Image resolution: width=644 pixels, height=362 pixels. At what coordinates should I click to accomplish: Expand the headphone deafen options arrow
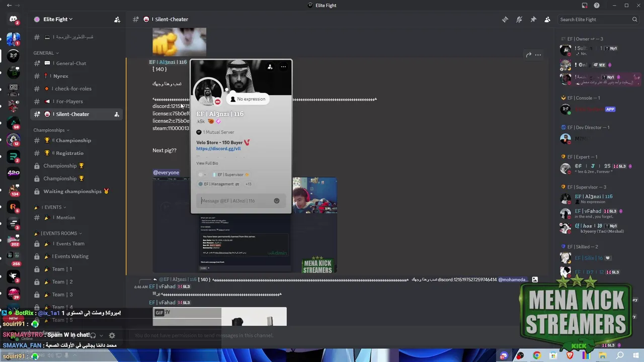(101, 335)
